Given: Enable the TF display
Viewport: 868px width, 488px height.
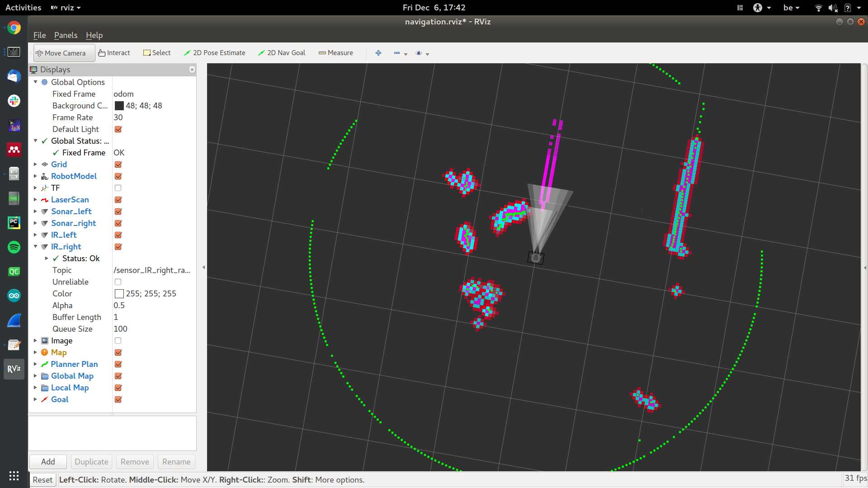Looking at the screenshot, I should coord(118,188).
